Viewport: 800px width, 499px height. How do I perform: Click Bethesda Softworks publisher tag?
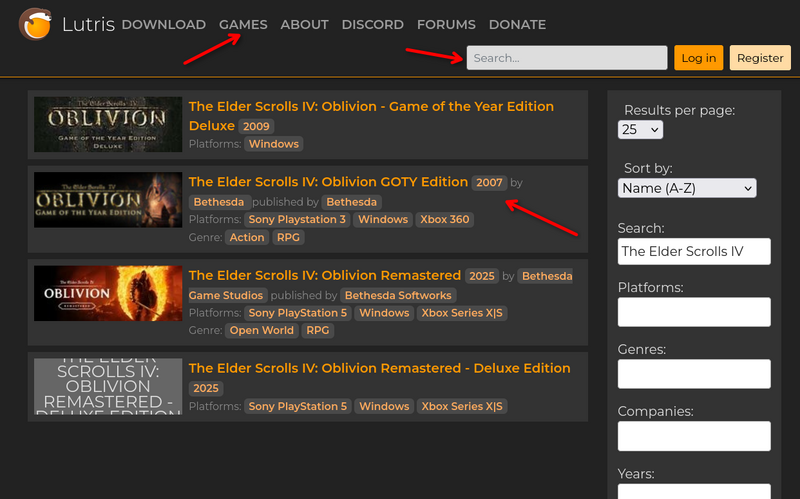pos(398,295)
